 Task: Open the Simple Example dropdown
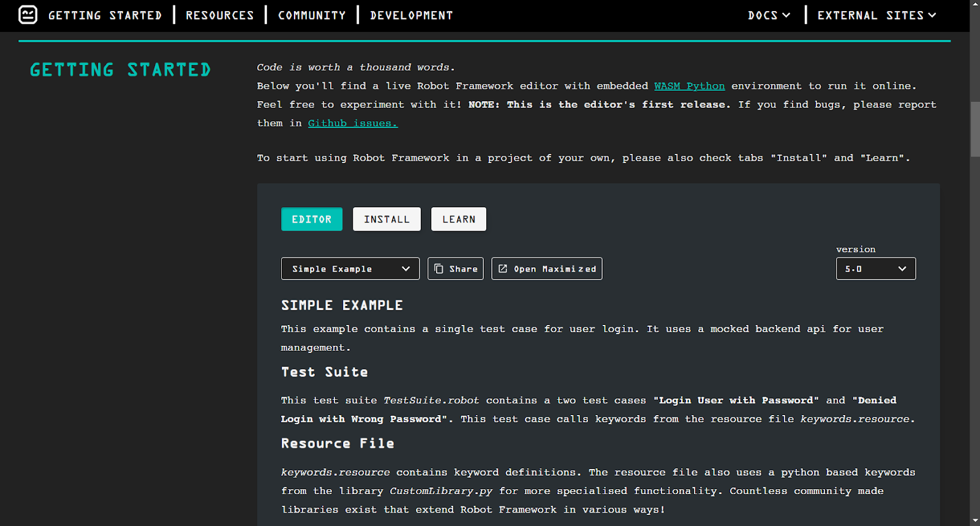tap(350, 269)
